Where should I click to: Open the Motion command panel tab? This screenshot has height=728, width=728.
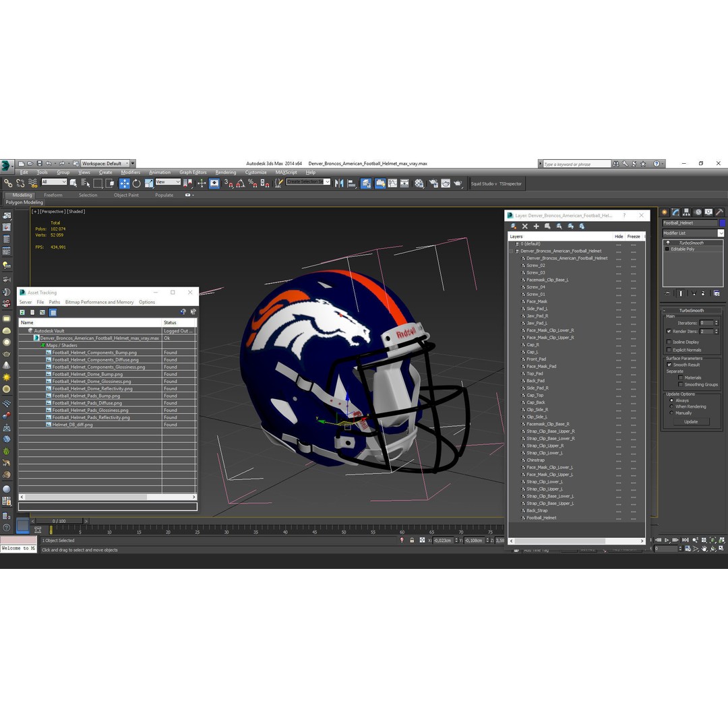[698, 212]
